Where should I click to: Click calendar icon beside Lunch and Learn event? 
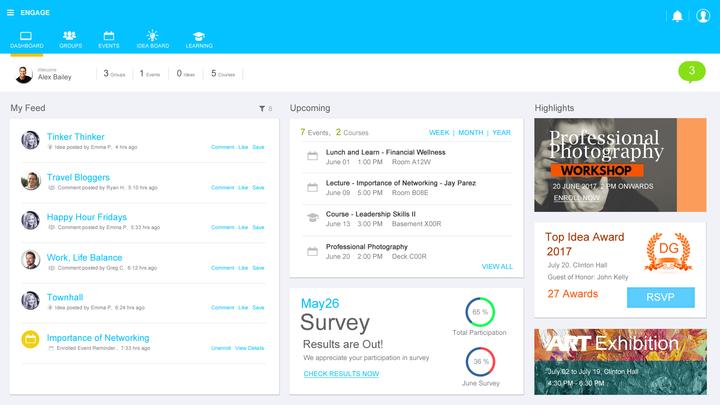[x=312, y=157]
